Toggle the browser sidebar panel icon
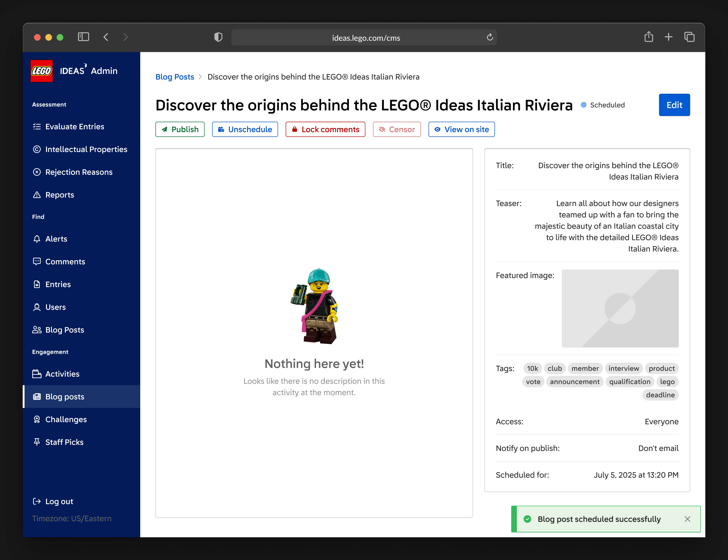The image size is (728, 560). click(x=83, y=37)
